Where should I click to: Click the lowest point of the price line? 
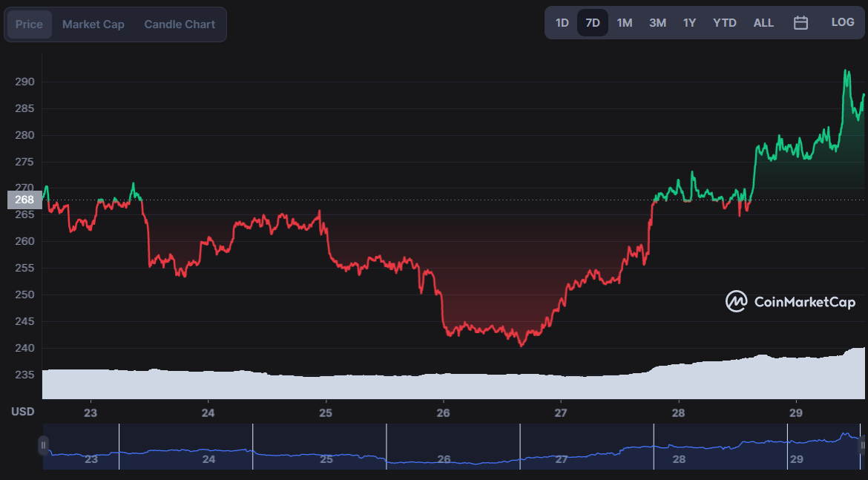point(522,345)
